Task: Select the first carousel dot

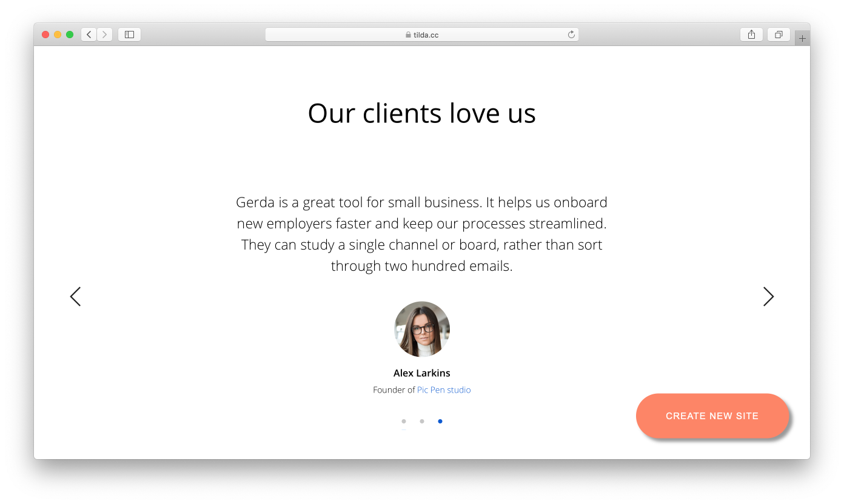Action: click(x=404, y=421)
